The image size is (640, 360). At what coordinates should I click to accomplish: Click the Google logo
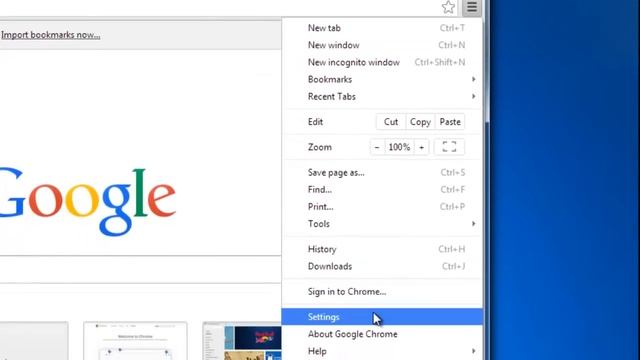point(88,201)
